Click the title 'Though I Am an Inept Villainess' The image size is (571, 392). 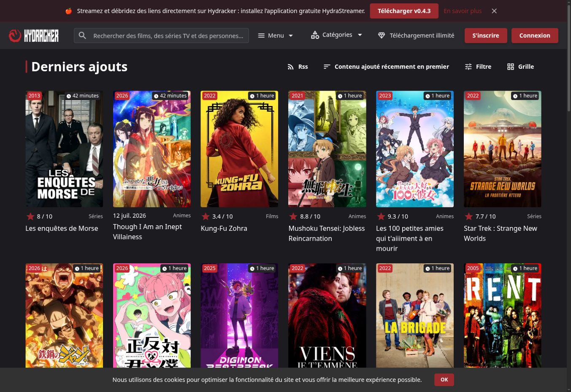pyautogui.click(x=147, y=232)
